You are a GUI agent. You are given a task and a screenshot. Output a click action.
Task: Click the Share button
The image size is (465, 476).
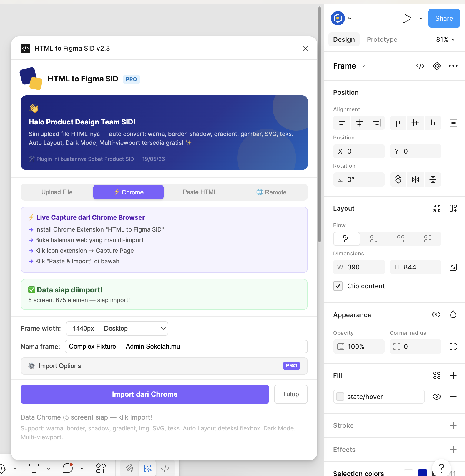pyautogui.click(x=444, y=18)
